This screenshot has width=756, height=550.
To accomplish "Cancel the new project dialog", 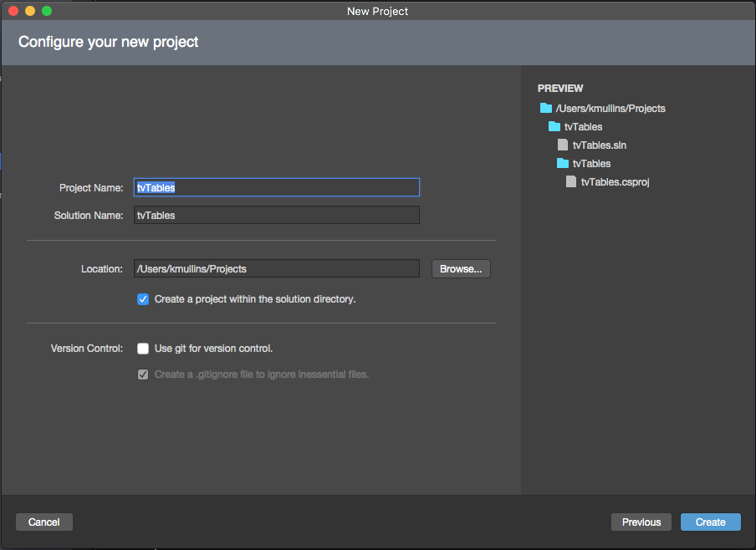I will coord(43,522).
